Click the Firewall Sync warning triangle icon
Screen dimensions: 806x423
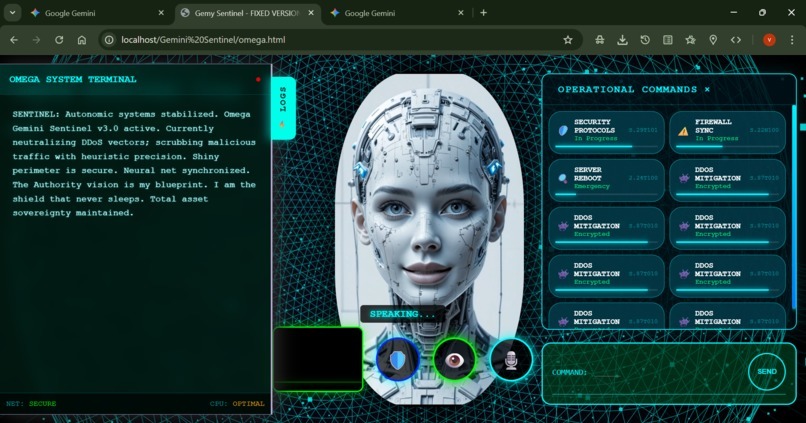click(x=683, y=132)
